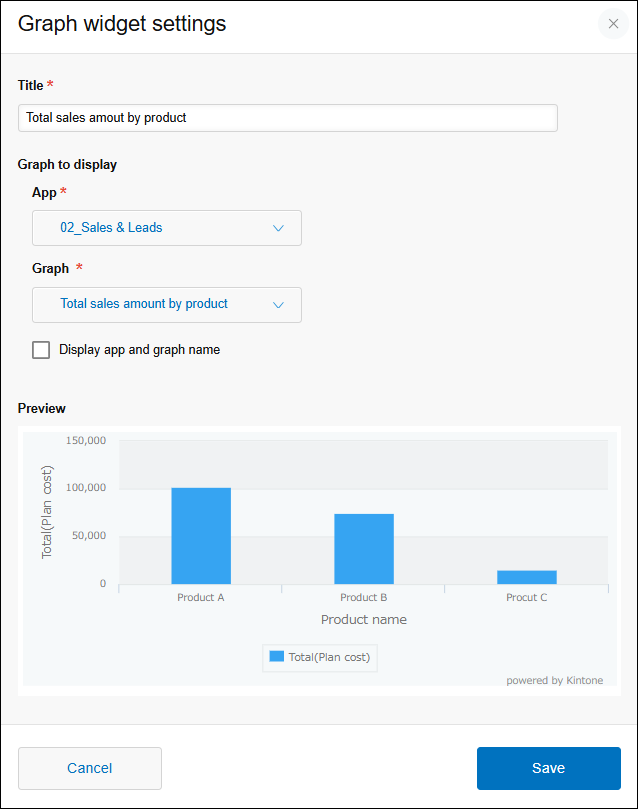Image resolution: width=638 pixels, height=809 pixels.
Task: Click the chevron on 02_Sales & Leads selector
Action: [x=278, y=228]
